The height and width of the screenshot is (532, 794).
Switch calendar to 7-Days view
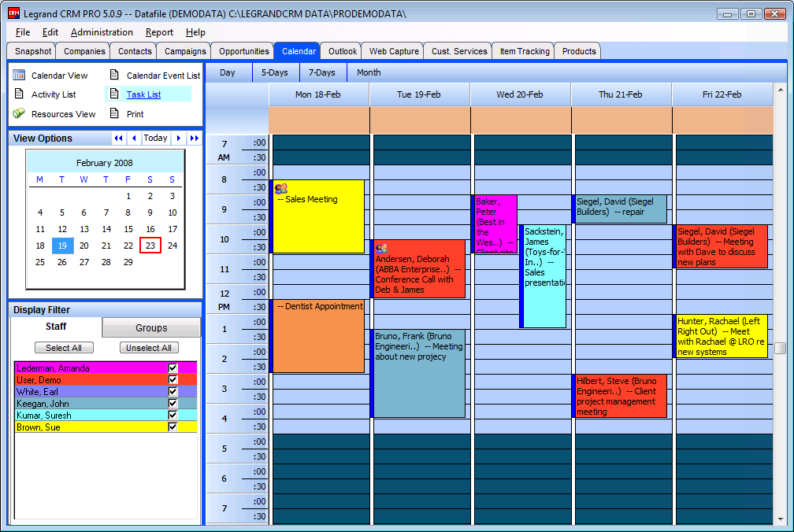click(x=322, y=72)
